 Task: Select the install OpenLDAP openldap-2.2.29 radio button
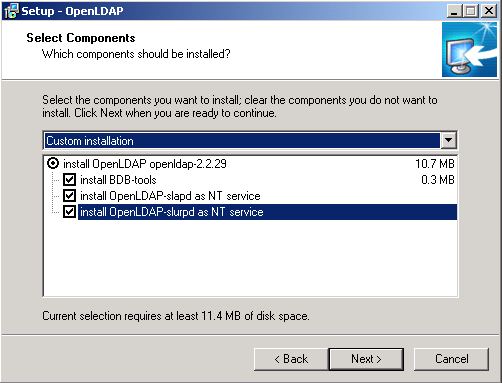[53, 163]
